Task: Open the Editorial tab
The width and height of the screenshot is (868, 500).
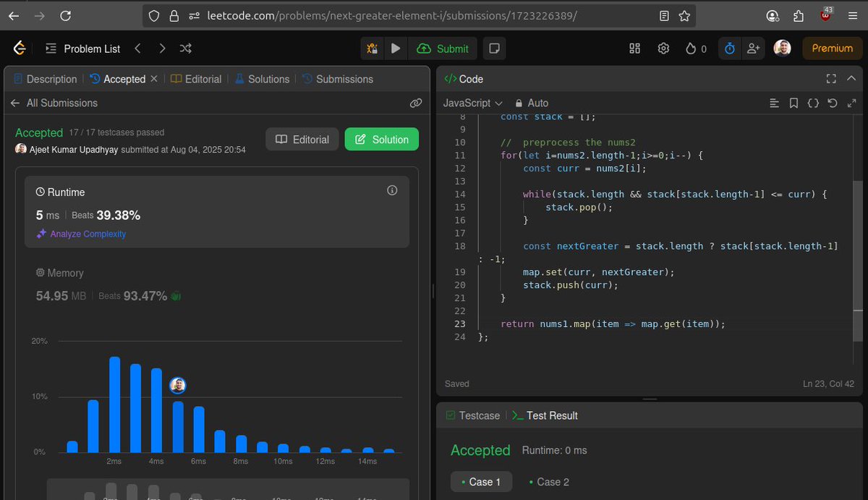Action: click(196, 79)
